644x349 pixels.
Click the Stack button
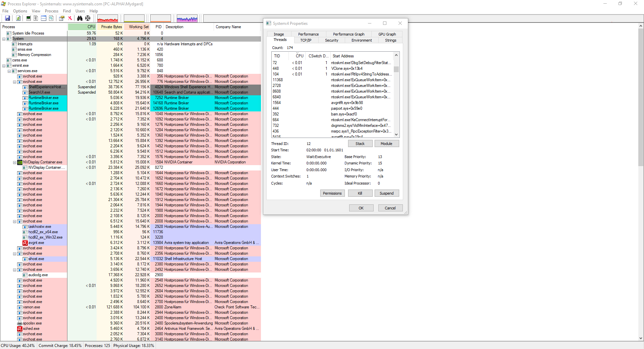click(360, 144)
